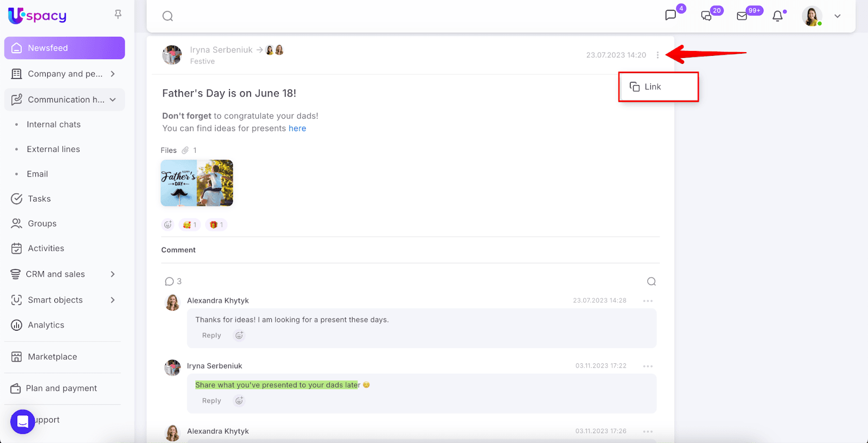The image size is (868, 443).
Task: Click the gift emoji reaction with count 1
Action: coord(216,224)
